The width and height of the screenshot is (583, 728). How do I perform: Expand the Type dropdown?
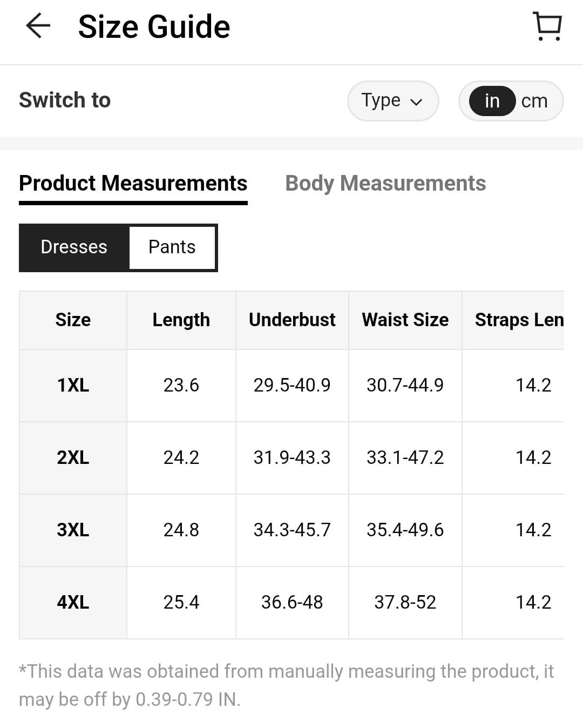(392, 101)
